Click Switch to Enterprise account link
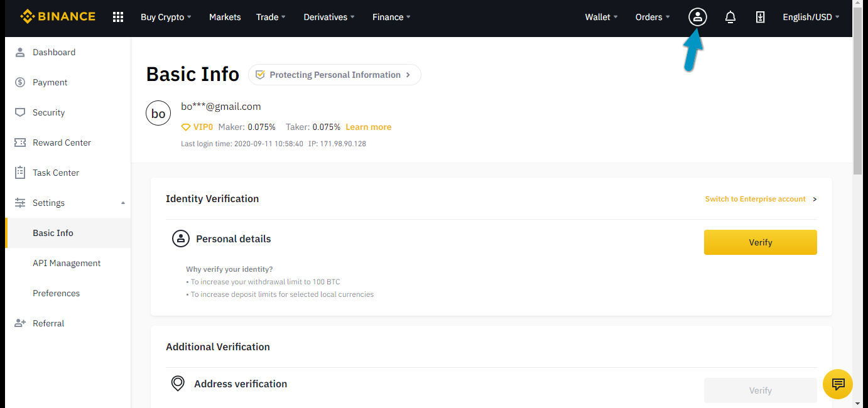The width and height of the screenshot is (868, 408). click(x=755, y=199)
